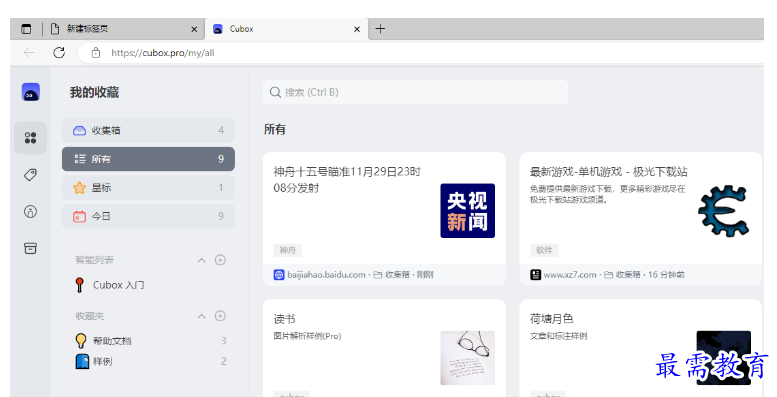Click the 软件 tag on game card
The width and height of the screenshot is (777, 397).
544,250
